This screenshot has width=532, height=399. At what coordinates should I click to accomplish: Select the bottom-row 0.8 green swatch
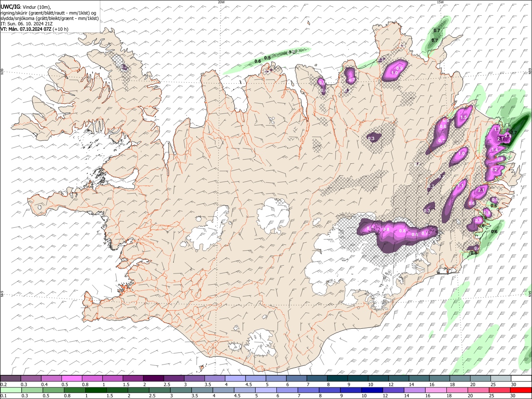point(74,390)
